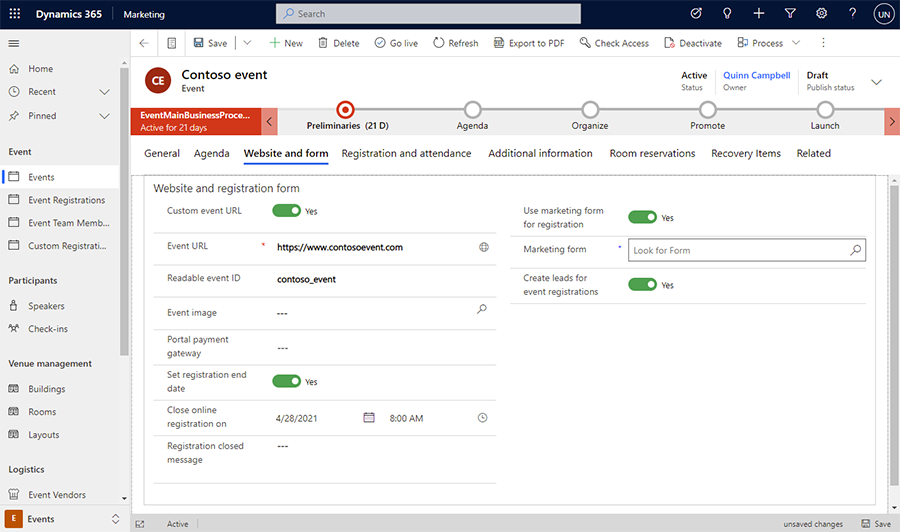Switch to the Registration and attendance tab
The image size is (900, 532).
[406, 153]
